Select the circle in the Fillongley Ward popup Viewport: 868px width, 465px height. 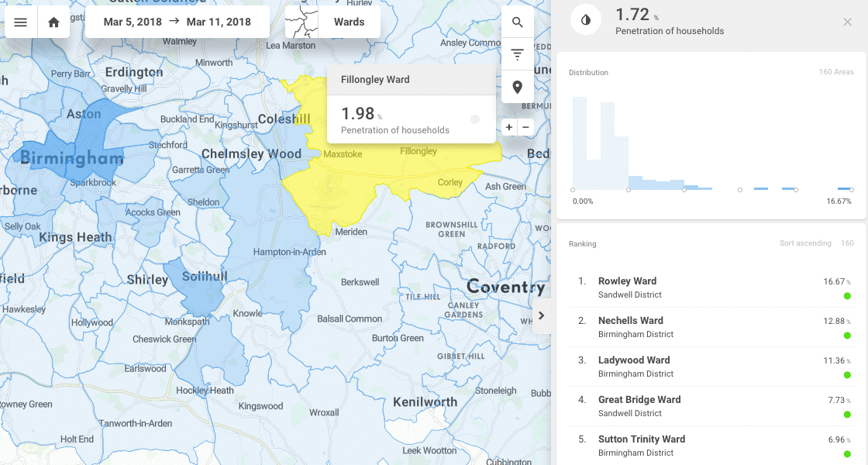(x=474, y=119)
